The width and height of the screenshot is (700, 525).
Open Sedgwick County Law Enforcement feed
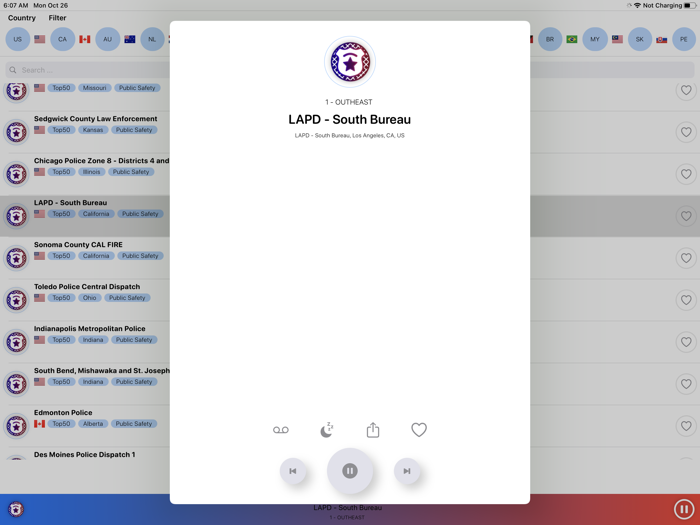click(96, 119)
